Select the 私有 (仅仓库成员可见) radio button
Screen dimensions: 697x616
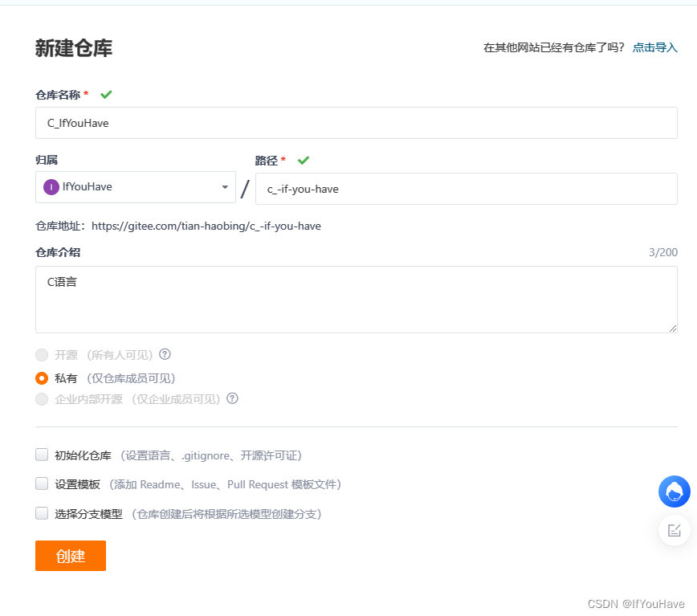[x=42, y=378]
